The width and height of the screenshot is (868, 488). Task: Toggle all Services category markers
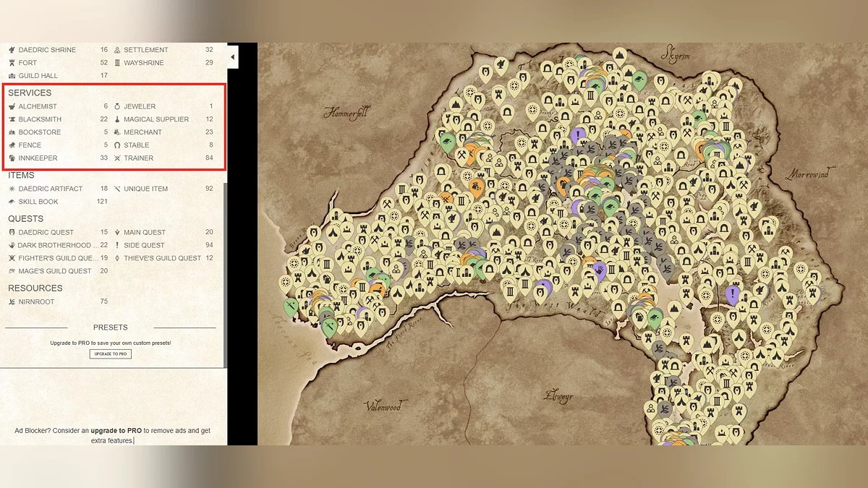pyautogui.click(x=30, y=93)
